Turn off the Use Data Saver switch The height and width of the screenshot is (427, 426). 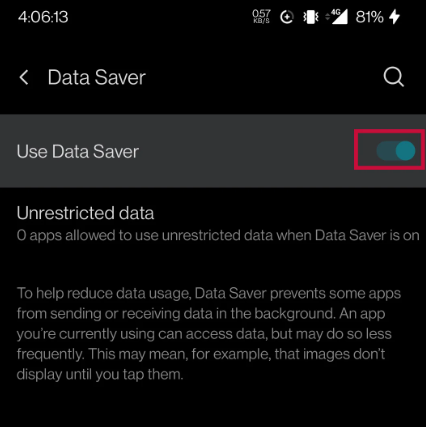click(x=396, y=151)
